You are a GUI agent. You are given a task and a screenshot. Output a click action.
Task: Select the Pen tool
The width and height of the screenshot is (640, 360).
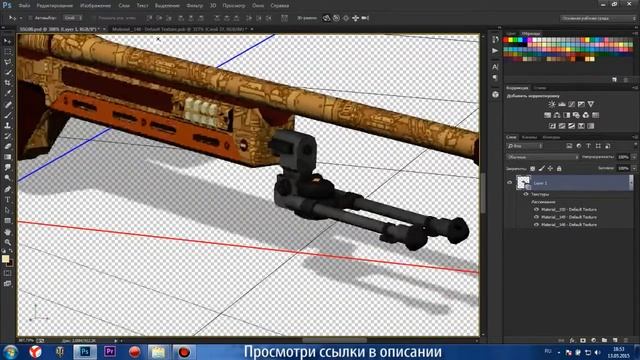(x=7, y=189)
